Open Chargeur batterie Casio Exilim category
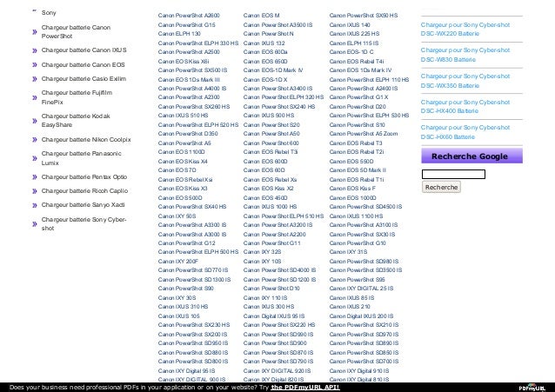 84,78
